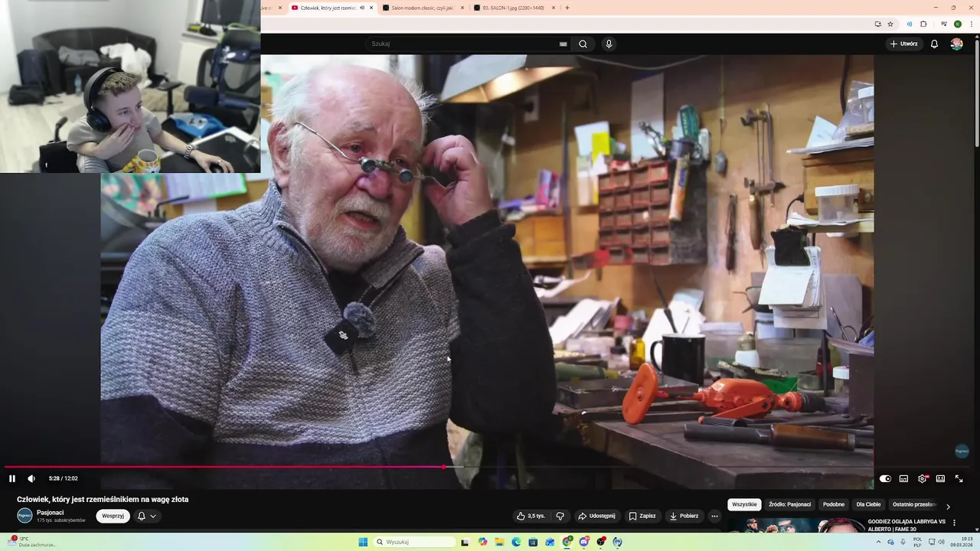The height and width of the screenshot is (551, 980).
Task: Open taskbar clock showing 19:13
Action: coord(961,542)
